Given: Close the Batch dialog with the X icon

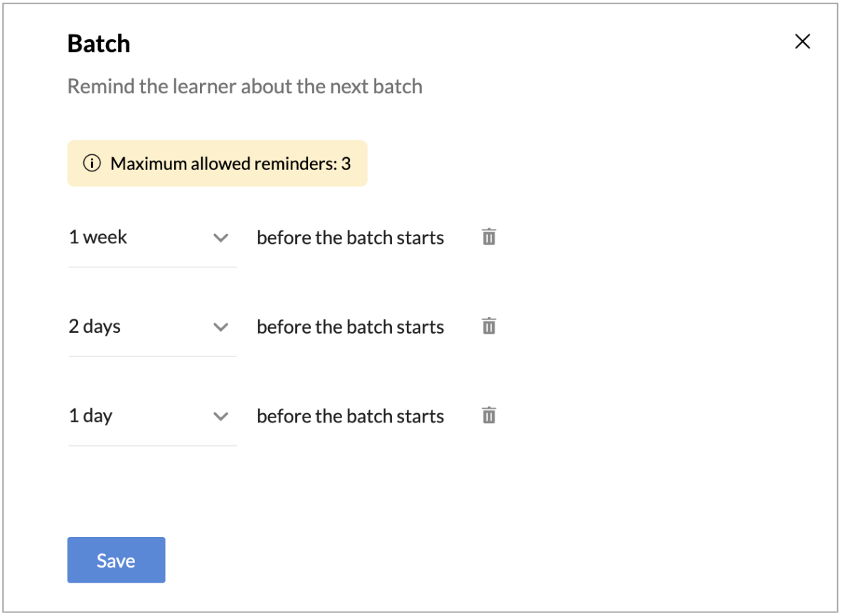Looking at the screenshot, I should 802,42.
